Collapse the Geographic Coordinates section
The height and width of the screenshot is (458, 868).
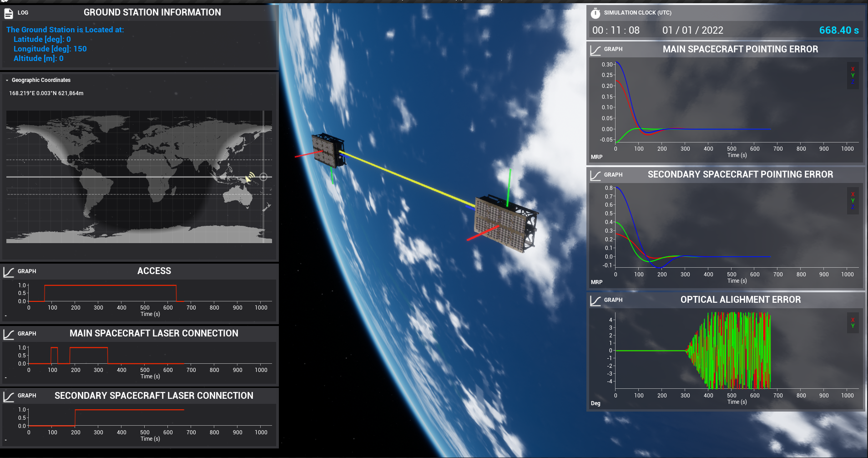7,80
